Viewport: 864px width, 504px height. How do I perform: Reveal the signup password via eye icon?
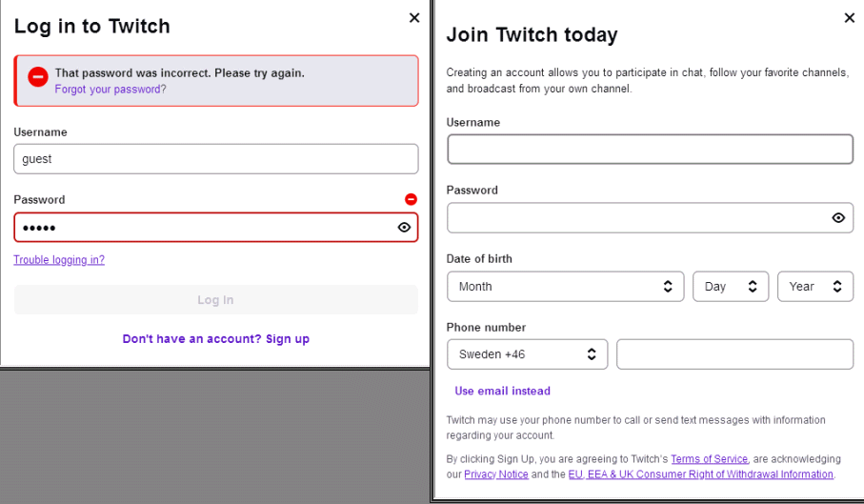click(838, 217)
